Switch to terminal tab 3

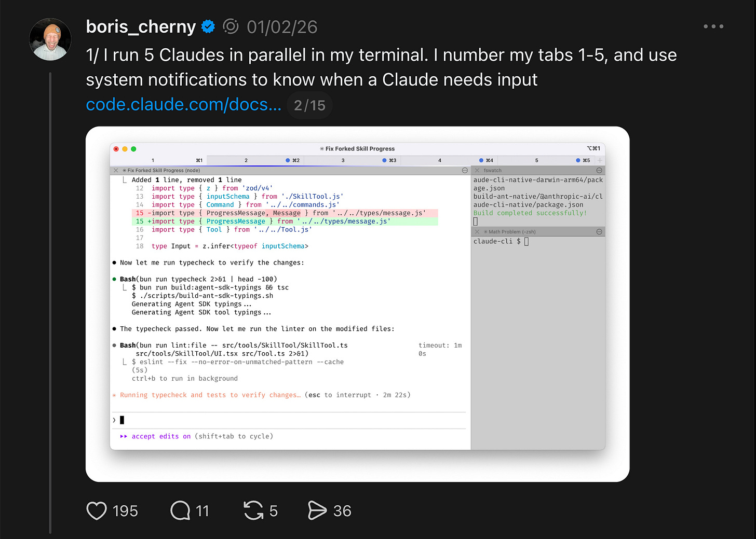point(352,160)
